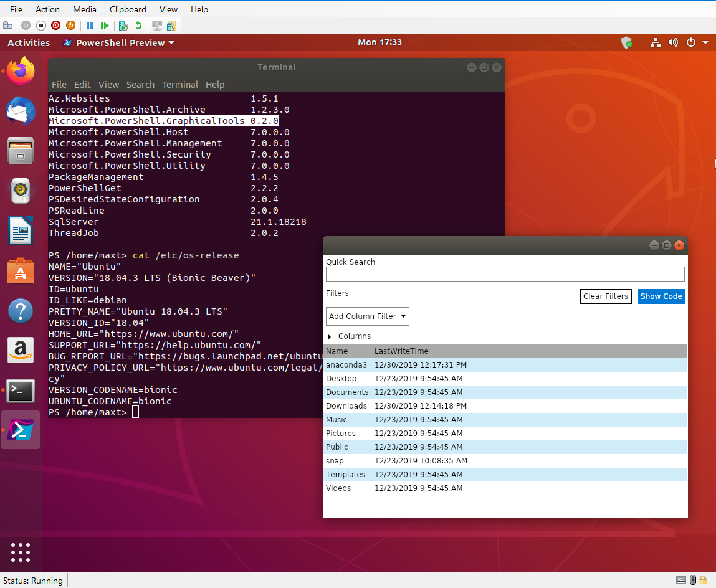Viewport: 716px width, 588px height.
Task: Select the Music row in the grid
Action: (x=505, y=420)
